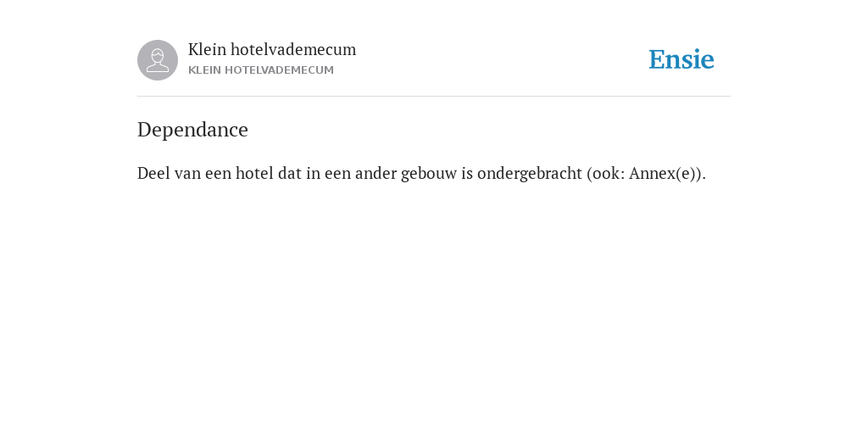This screenshot has width=868, height=434.
Task: Click the definition sentence starting with Deel
Action: 421,173
